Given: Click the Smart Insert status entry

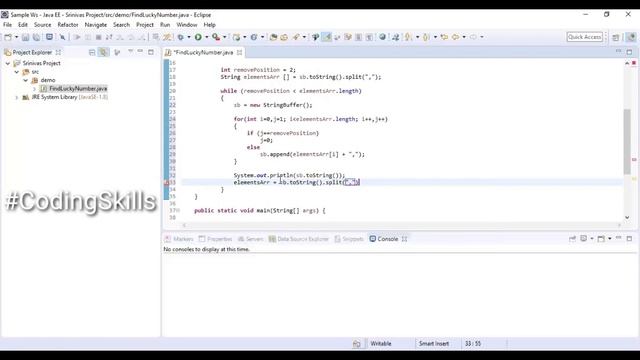Looking at the screenshot, I should [x=434, y=344].
